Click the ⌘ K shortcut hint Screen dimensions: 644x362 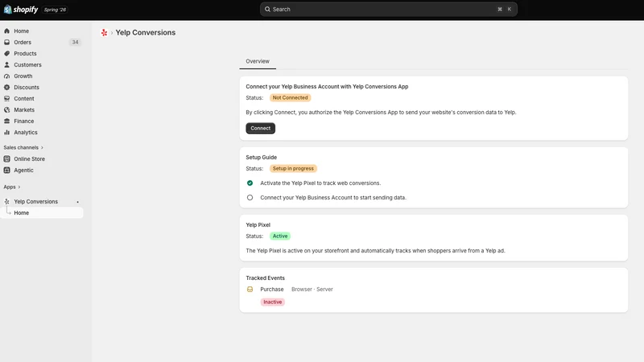(x=505, y=9)
